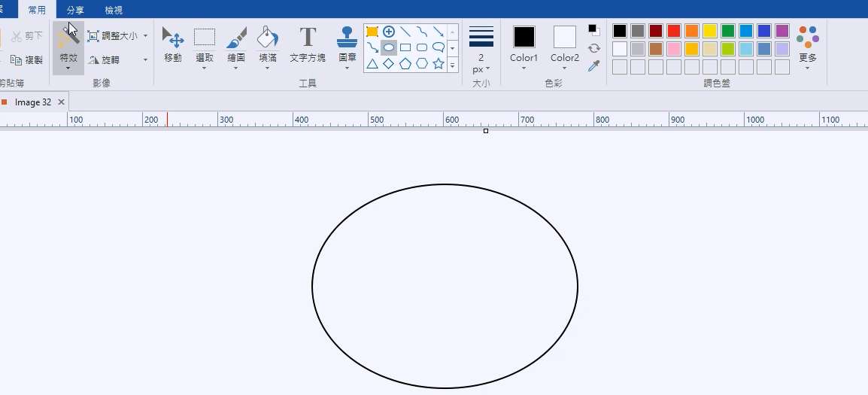Pick the green palette swatch
The image size is (868, 395).
[x=728, y=31]
